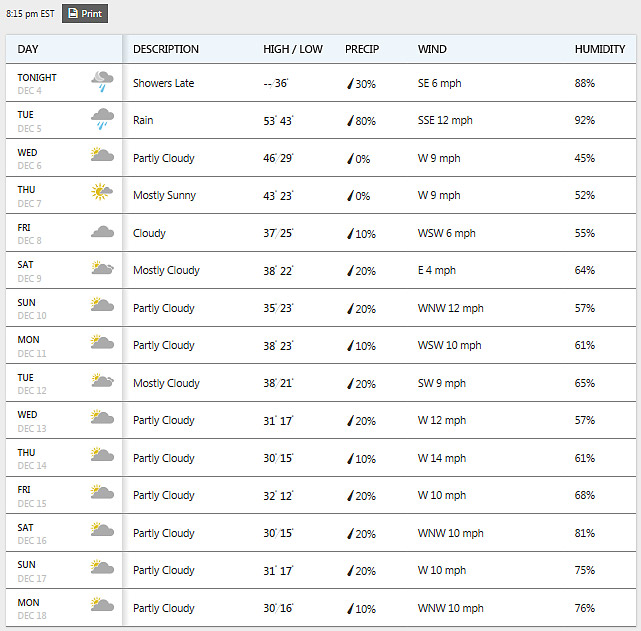This screenshot has width=641, height=631.
Task: Click the mostly cloudy icon for Sat Dec 9
Action: 103,267
